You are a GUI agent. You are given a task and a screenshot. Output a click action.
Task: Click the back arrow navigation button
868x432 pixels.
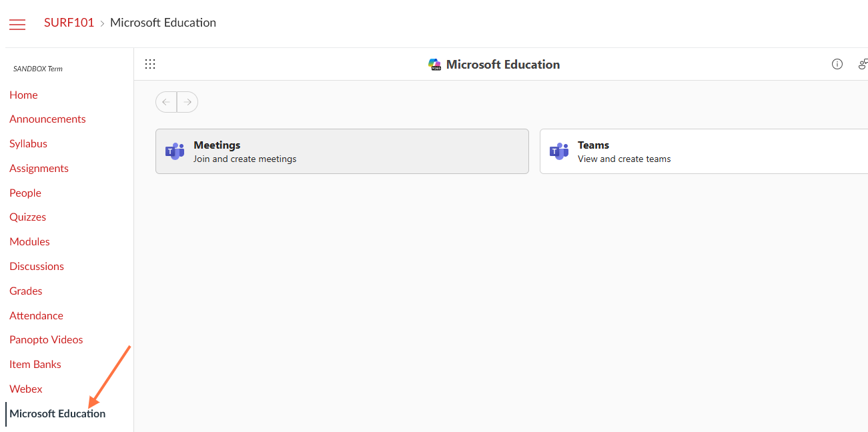[166, 102]
